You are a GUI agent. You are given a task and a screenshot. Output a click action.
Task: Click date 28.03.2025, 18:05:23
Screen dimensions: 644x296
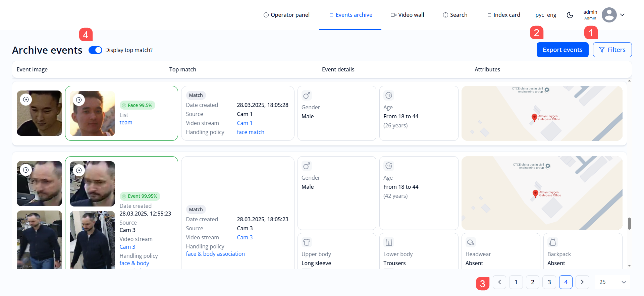tap(263, 219)
